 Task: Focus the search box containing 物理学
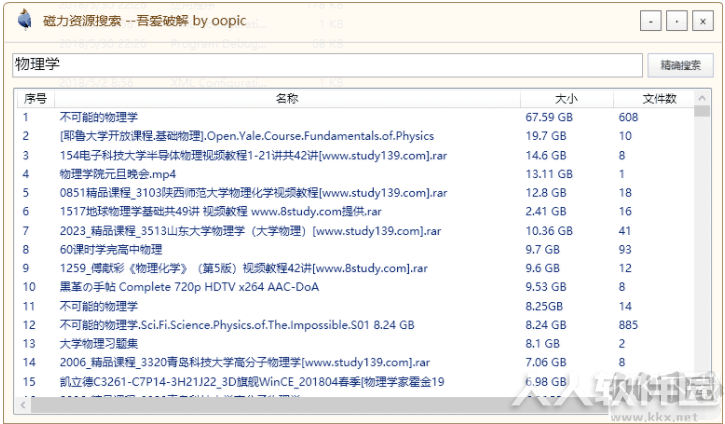(327, 65)
